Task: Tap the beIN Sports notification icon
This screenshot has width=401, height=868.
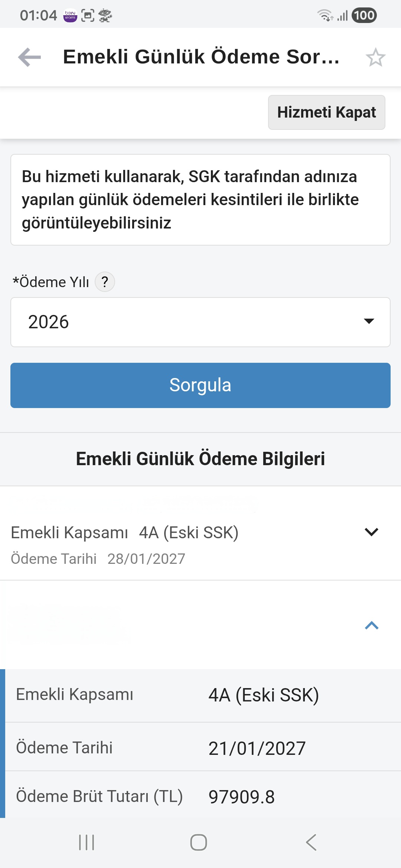Action: point(70,16)
